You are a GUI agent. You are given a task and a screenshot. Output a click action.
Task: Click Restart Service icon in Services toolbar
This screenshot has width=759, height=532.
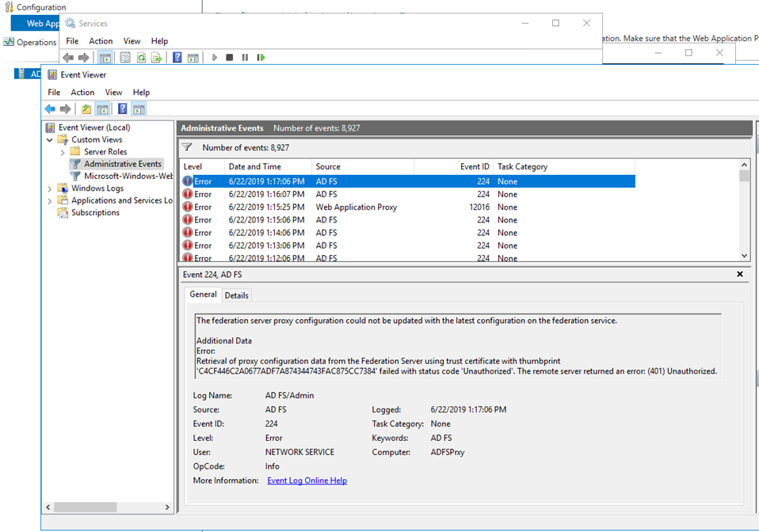261,58
